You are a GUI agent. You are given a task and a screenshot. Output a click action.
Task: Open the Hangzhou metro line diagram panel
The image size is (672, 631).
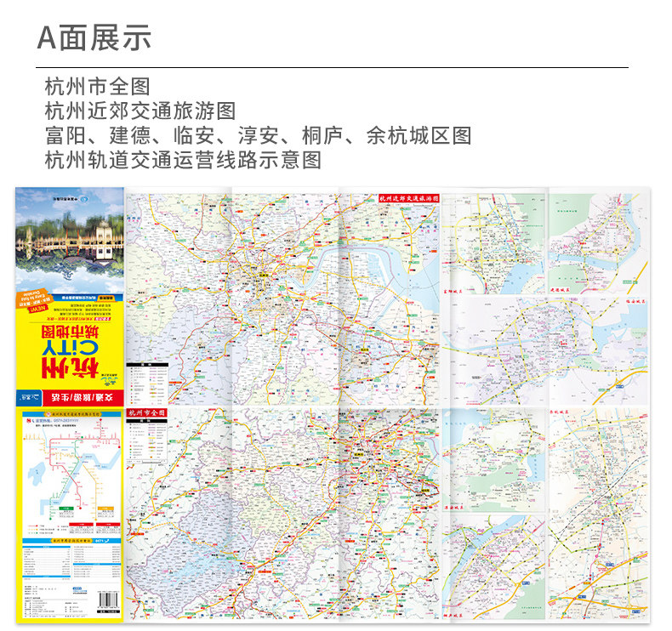click(71, 475)
